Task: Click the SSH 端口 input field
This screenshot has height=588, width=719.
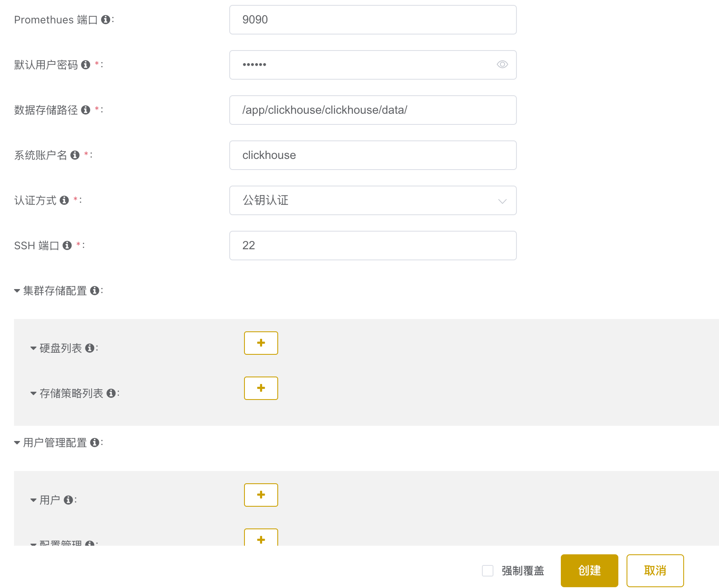Action: [x=373, y=246]
